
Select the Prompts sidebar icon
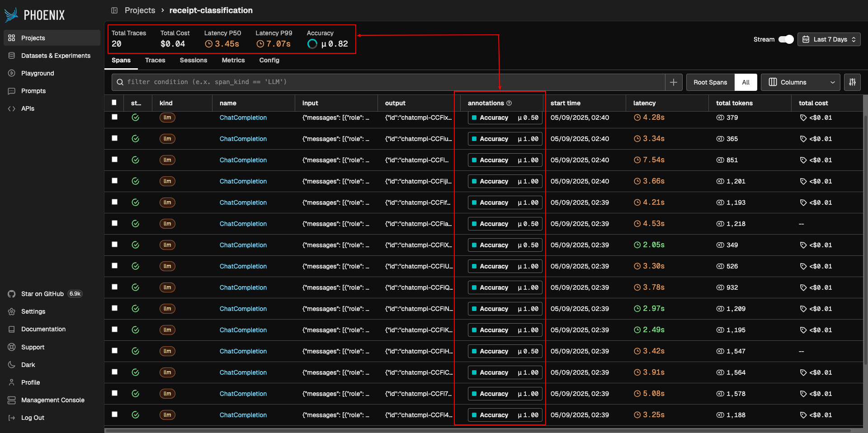point(12,91)
